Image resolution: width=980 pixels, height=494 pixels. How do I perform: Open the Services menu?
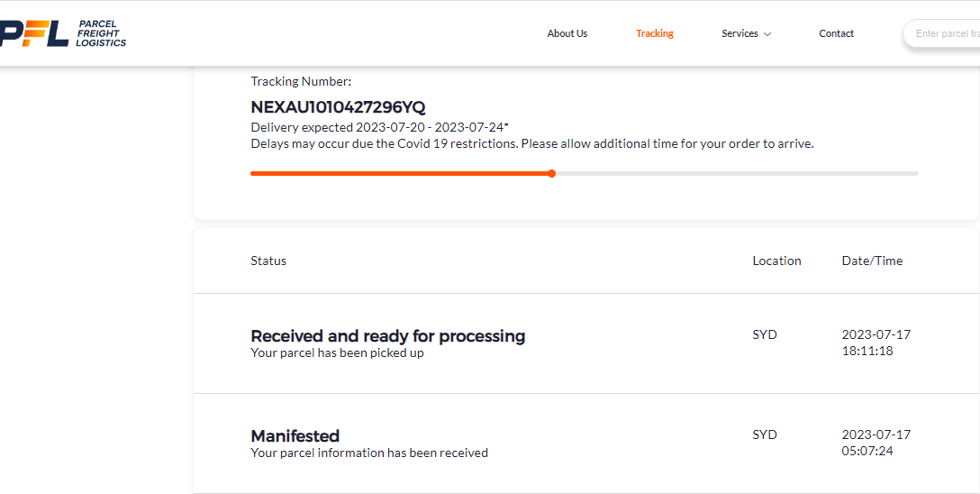740,33
